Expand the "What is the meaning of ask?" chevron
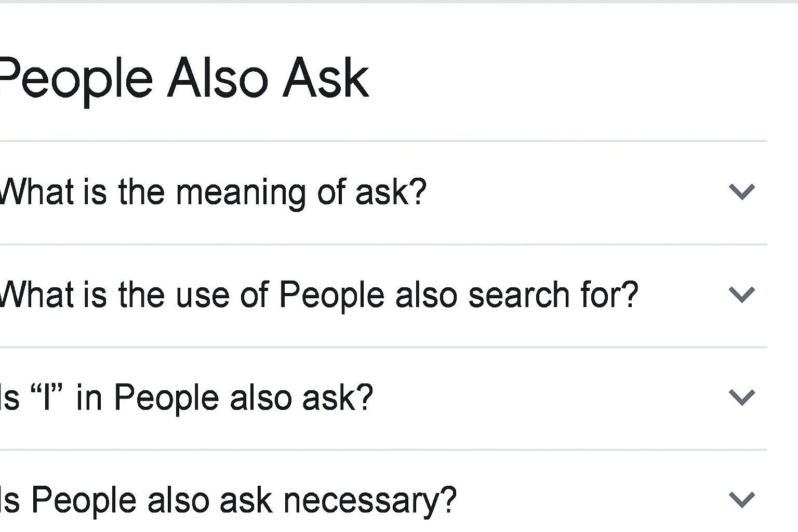 coord(741,192)
